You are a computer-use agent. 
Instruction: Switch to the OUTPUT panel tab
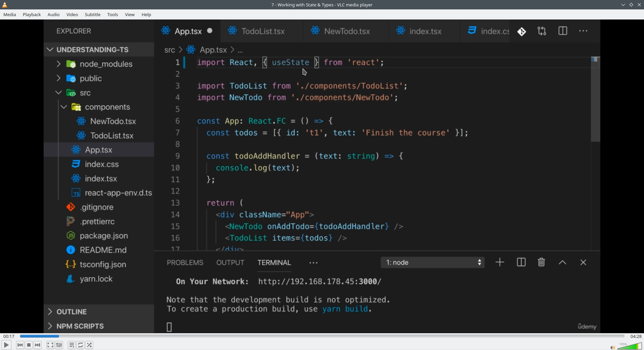[x=230, y=263]
